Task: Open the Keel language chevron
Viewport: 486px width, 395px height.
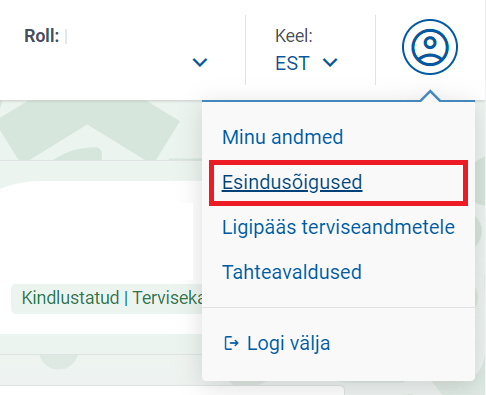Action: point(330,62)
